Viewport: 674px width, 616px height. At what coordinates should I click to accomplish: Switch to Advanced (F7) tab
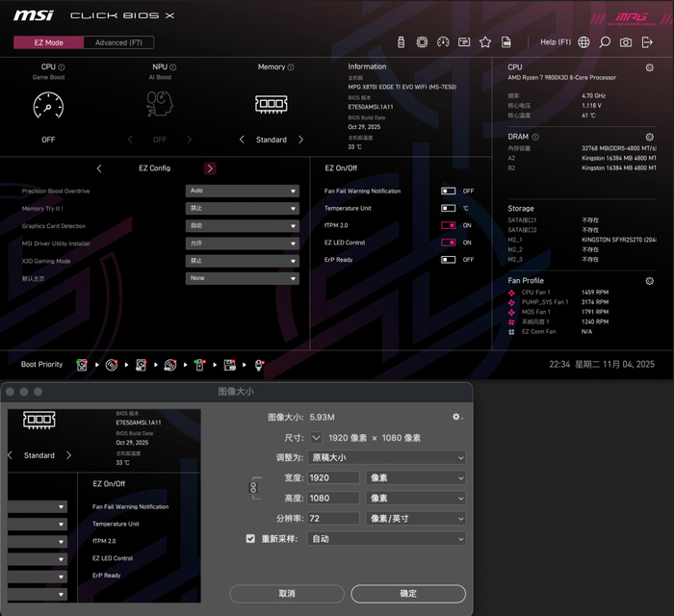click(118, 42)
